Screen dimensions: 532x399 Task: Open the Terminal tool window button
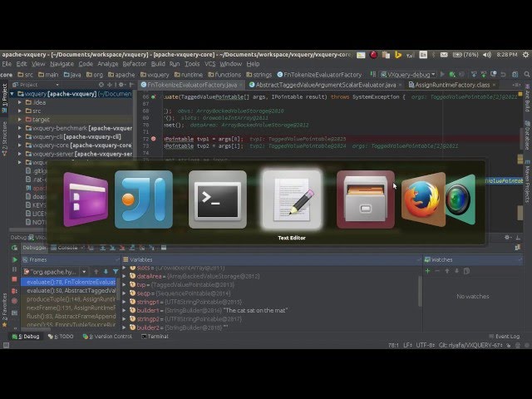pos(155,336)
